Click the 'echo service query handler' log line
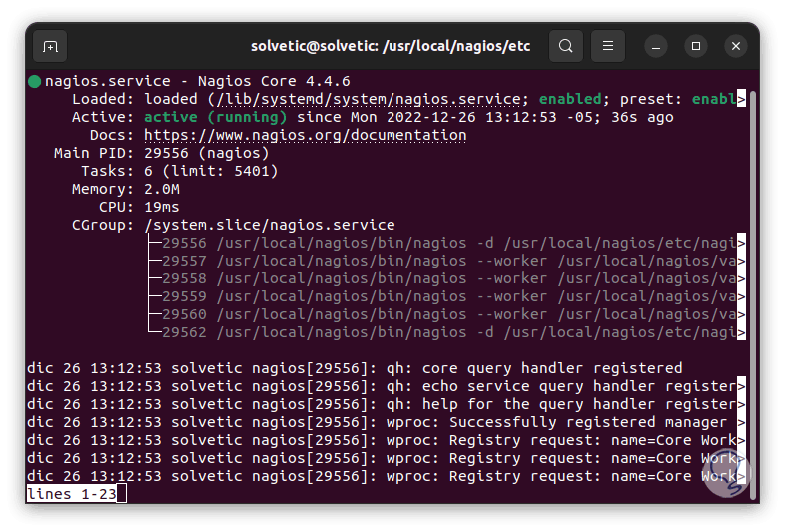The image size is (785, 532). point(387,387)
